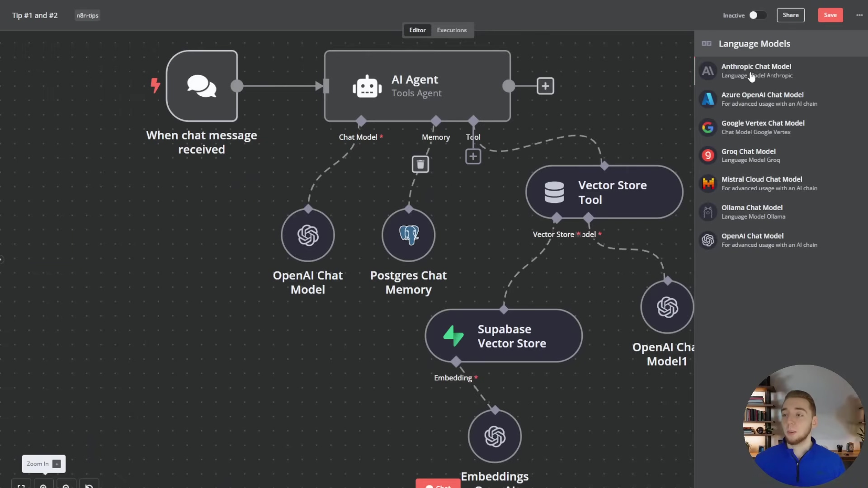Open the Postgres Chat Memory node

408,235
